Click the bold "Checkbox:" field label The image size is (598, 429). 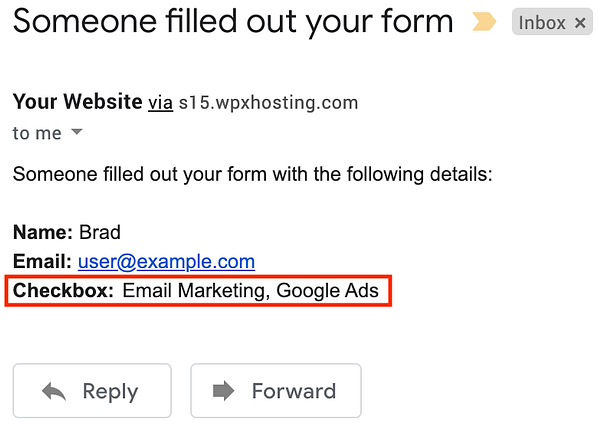click(63, 291)
